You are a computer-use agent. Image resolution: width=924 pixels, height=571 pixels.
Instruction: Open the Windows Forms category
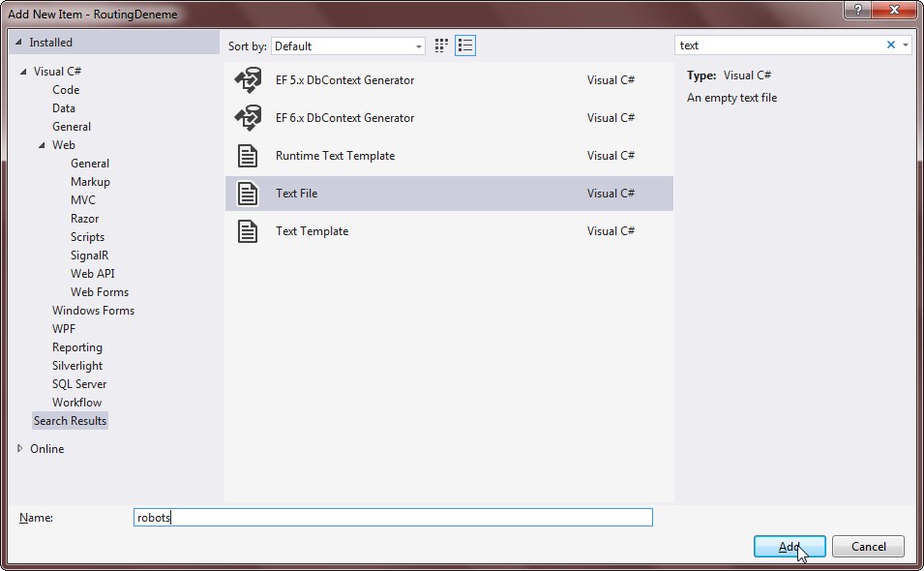[93, 311]
